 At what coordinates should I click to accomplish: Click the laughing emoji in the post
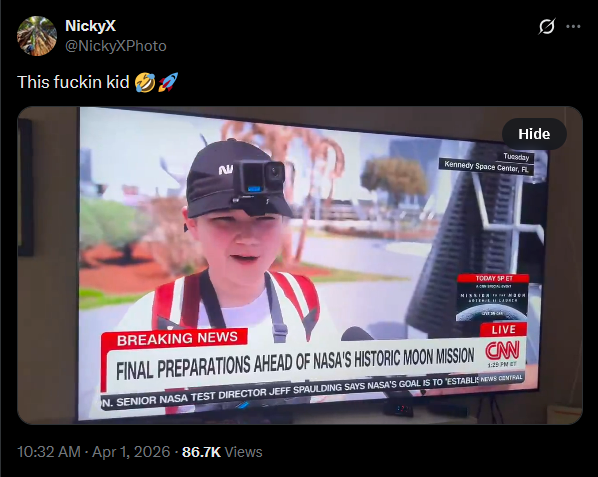[145, 82]
